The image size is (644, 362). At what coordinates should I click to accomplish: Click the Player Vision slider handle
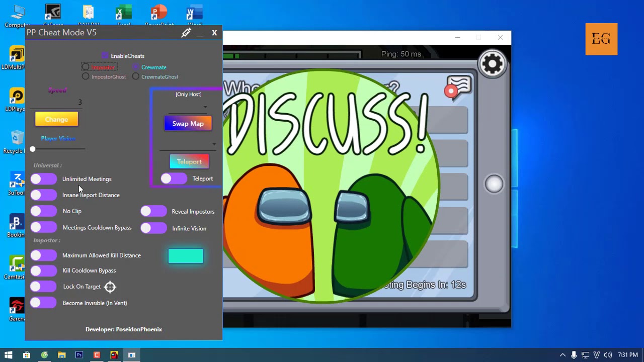[33, 149]
